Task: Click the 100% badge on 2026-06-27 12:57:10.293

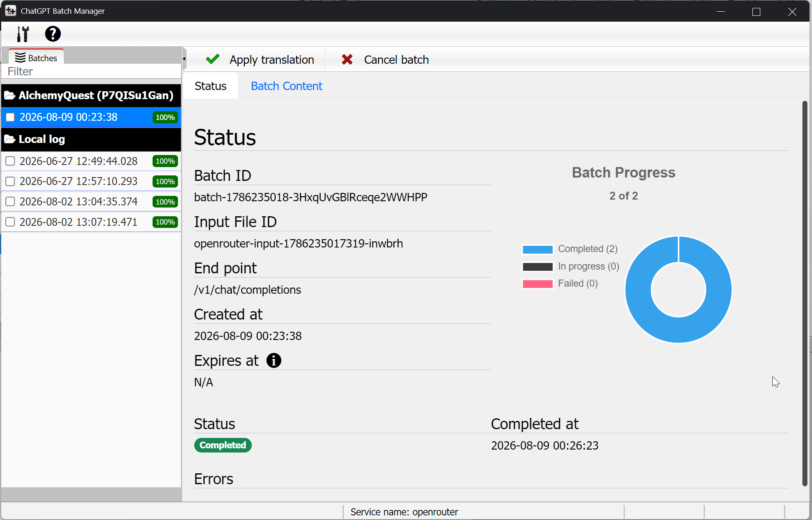Action: click(165, 182)
